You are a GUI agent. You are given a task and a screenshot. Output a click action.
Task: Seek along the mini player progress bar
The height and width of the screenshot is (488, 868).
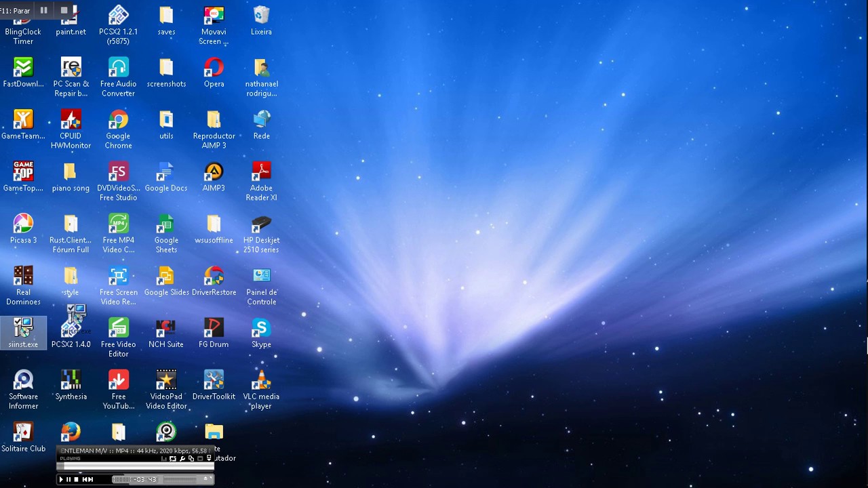pyautogui.click(x=135, y=466)
